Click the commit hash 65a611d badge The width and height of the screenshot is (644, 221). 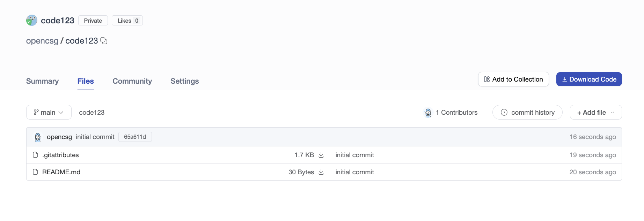[x=135, y=137]
